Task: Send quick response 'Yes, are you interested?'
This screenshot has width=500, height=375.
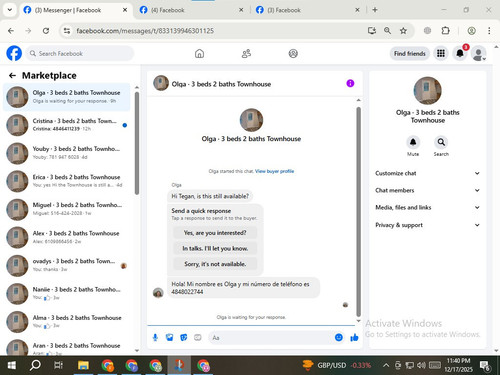Action: pyautogui.click(x=215, y=233)
